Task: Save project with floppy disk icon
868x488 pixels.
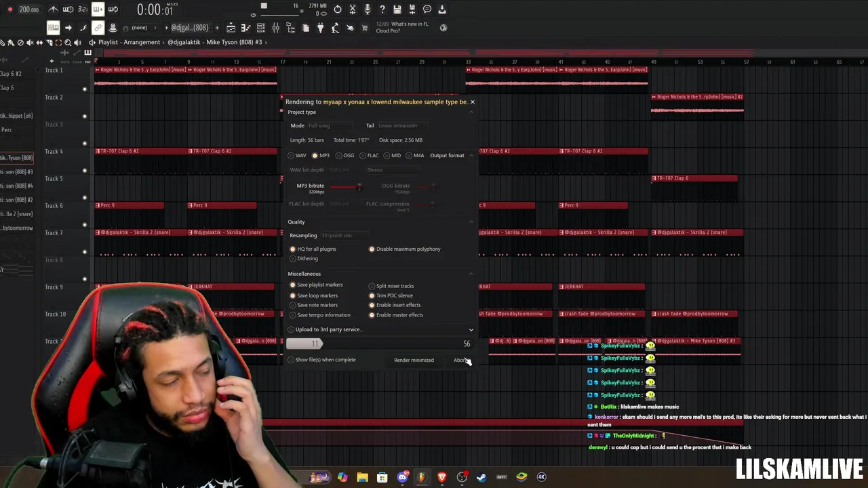Action: 397,9
